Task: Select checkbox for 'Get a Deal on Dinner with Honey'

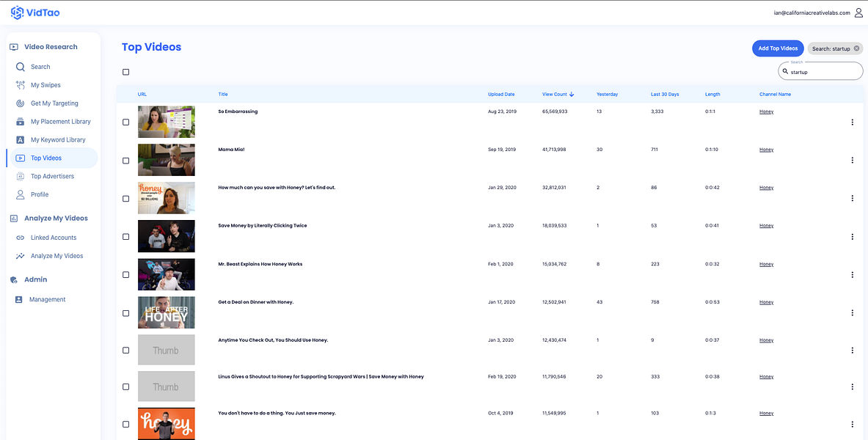Action: click(x=125, y=312)
